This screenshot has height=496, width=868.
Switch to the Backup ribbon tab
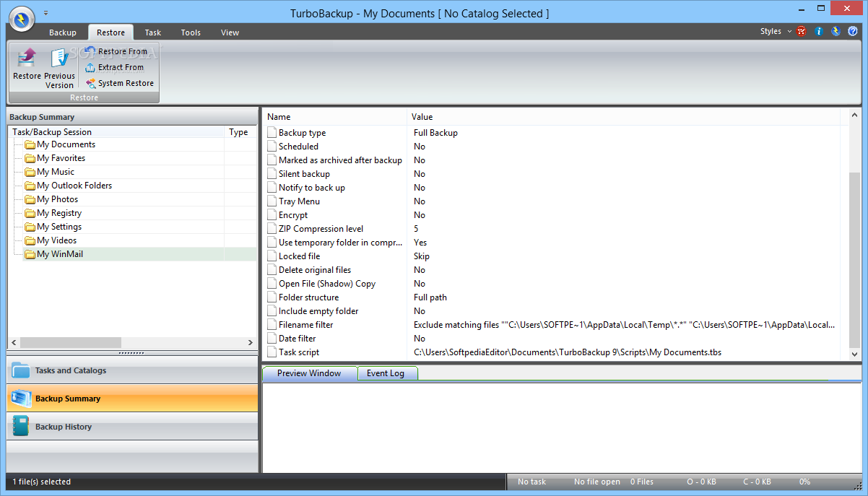click(63, 32)
